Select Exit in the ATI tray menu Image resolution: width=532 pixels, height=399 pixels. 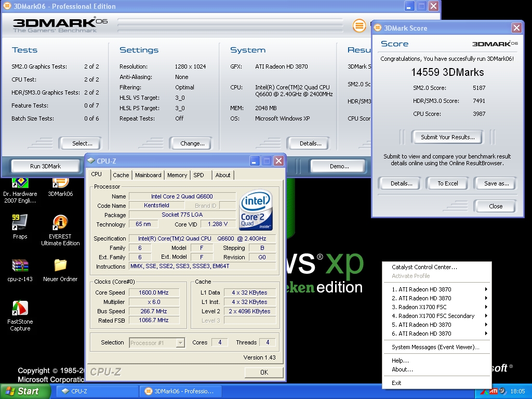437,383
